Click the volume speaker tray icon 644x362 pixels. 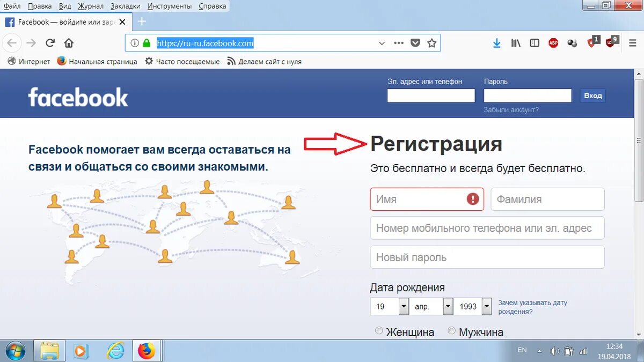click(554, 351)
